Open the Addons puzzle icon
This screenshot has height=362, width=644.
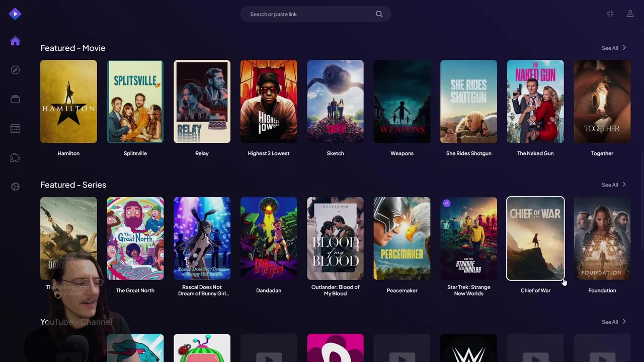pos(15,158)
